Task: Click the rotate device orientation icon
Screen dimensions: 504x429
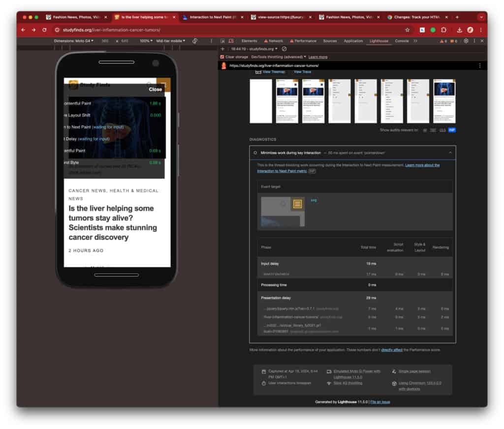Action: pyautogui.click(x=195, y=41)
